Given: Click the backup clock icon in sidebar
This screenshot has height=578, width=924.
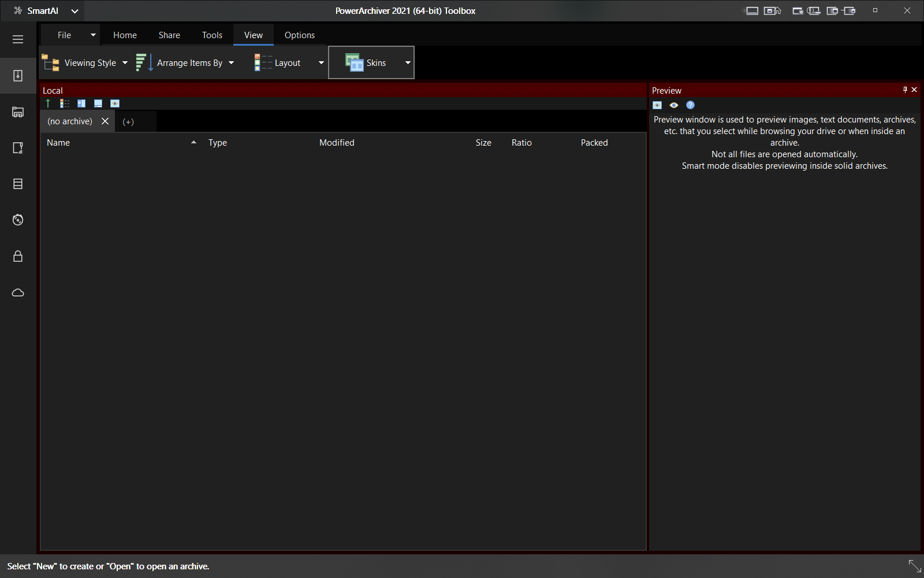Looking at the screenshot, I should (x=18, y=220).
